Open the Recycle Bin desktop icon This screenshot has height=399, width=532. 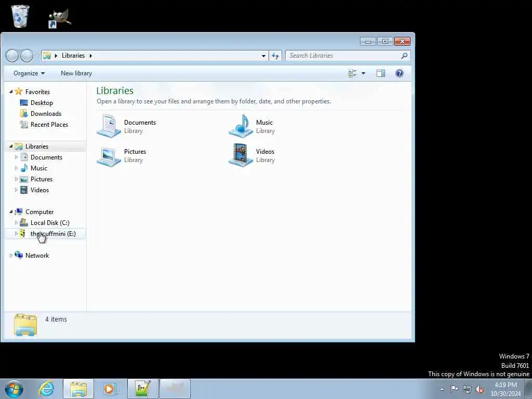pyautogui.click(x=20, y=16)
